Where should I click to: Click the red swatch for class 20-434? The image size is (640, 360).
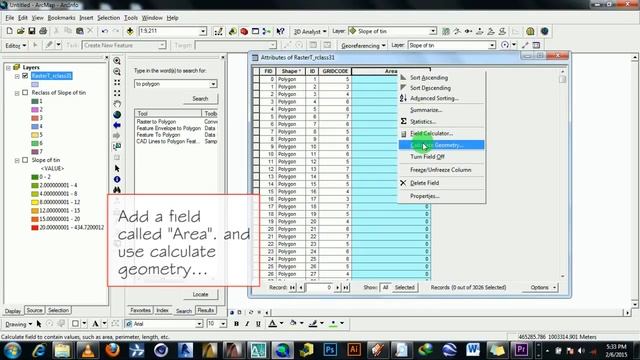click(35, 227)
